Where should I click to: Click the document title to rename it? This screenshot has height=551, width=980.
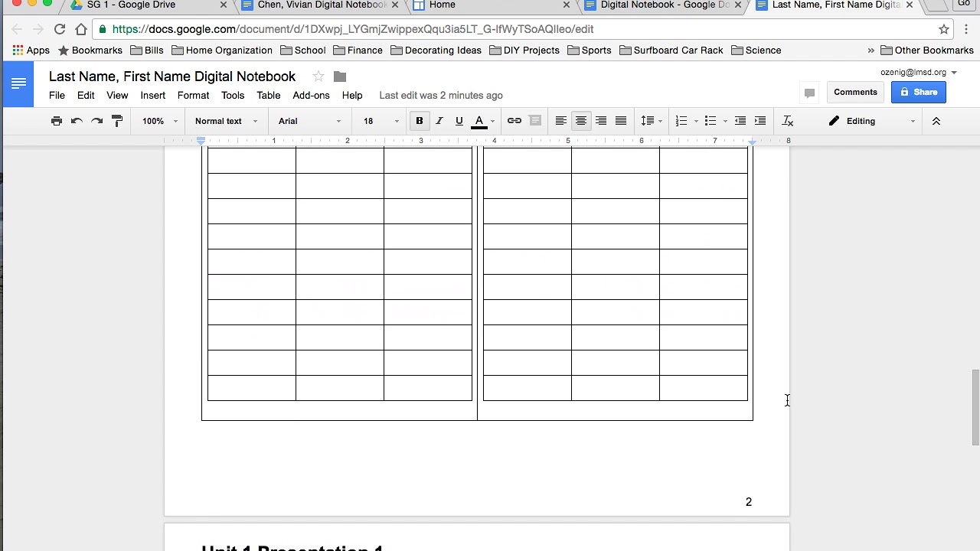(172, 77)
